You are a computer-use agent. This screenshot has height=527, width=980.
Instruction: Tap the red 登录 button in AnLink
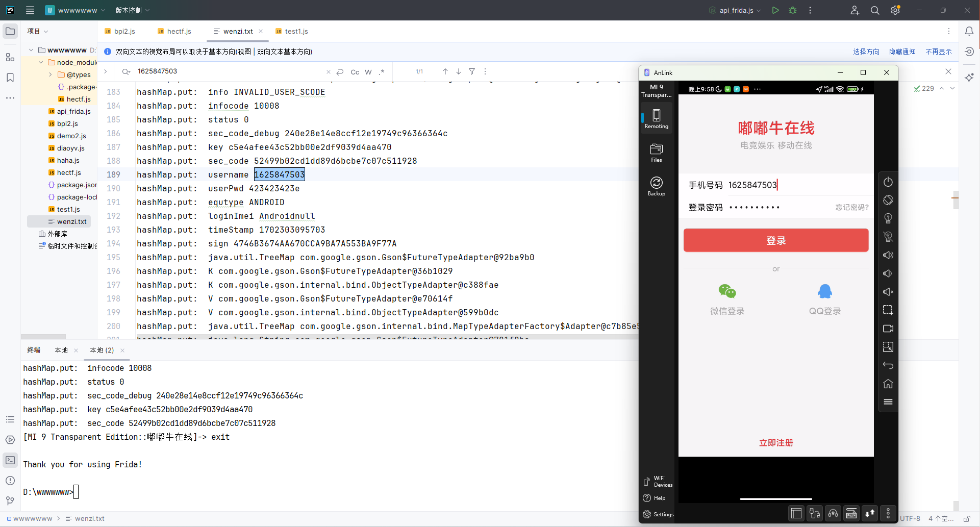776,240
